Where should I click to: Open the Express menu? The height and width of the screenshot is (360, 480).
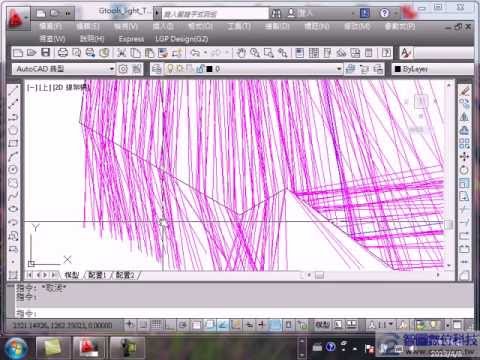[x=131, y=39]
